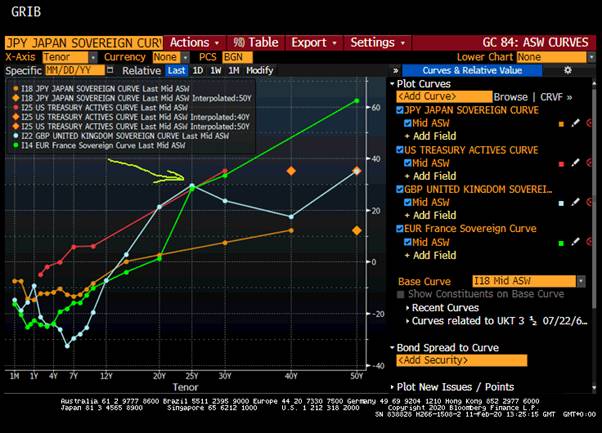Screen dimensions: 602x433
Task: Uncheck US TREASURY ACTIVES CURVE checkbox
Action: click(x=400, y=150)
